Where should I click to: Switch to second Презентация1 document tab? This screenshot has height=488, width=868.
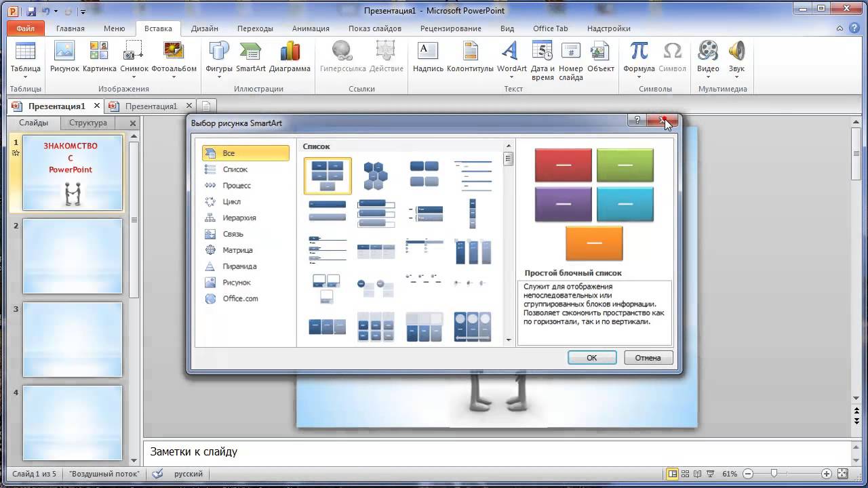pyautogui.click(x=151, y=106)
